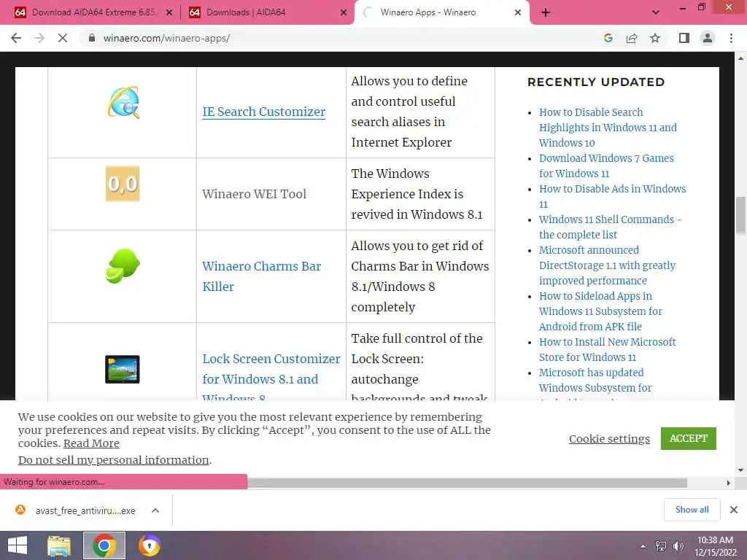Click the vertical page scrollbar thumb
This screenshot has height=560, width=747.
740,215
